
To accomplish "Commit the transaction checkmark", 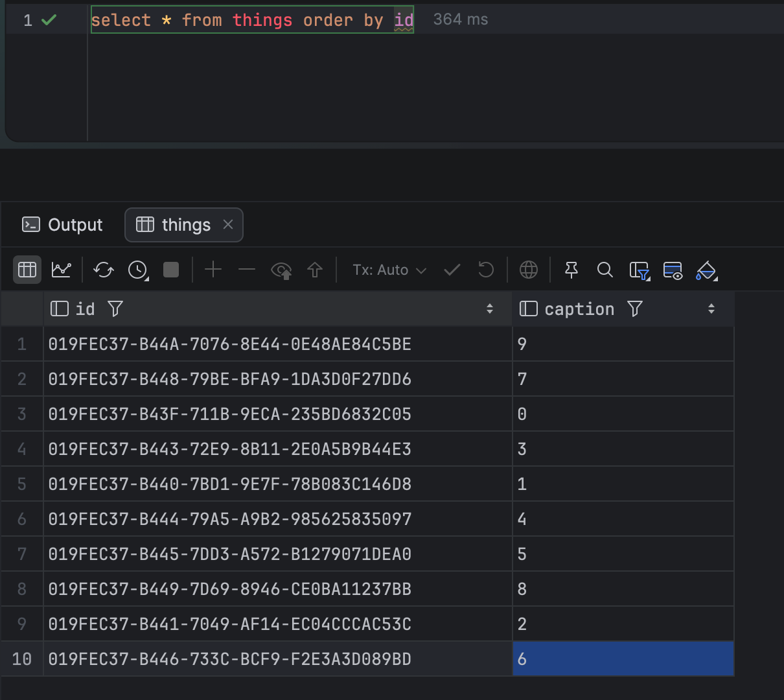I will (452, 270).
